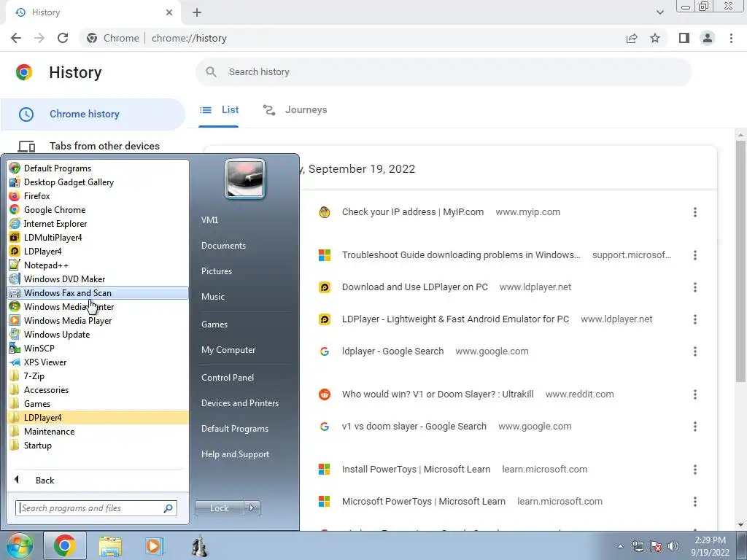Select the List tab

[x=219, y=110]
